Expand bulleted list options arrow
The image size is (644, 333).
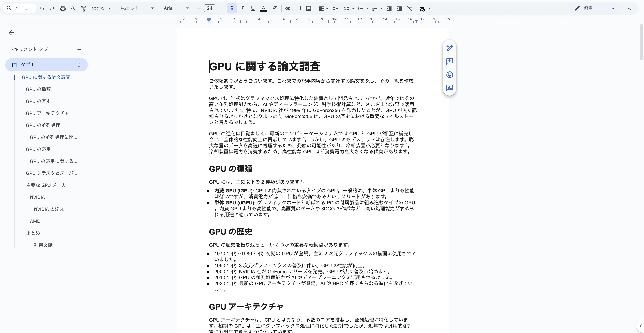coord(368,8)
